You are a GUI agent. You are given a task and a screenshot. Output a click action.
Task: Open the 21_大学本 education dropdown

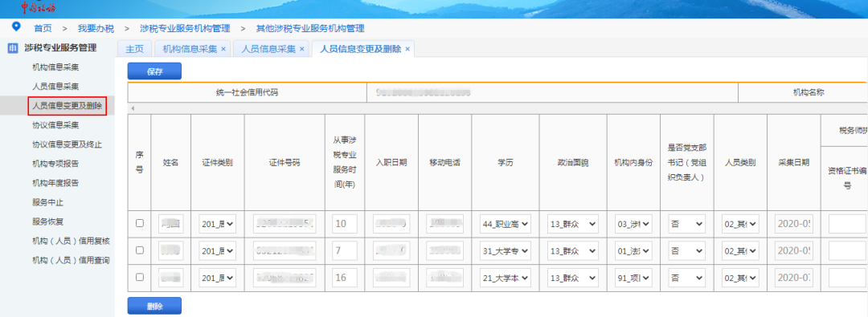point(506,278)
